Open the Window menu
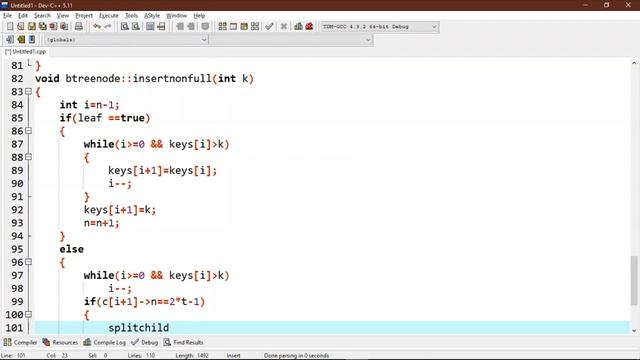 click(176, 16)
